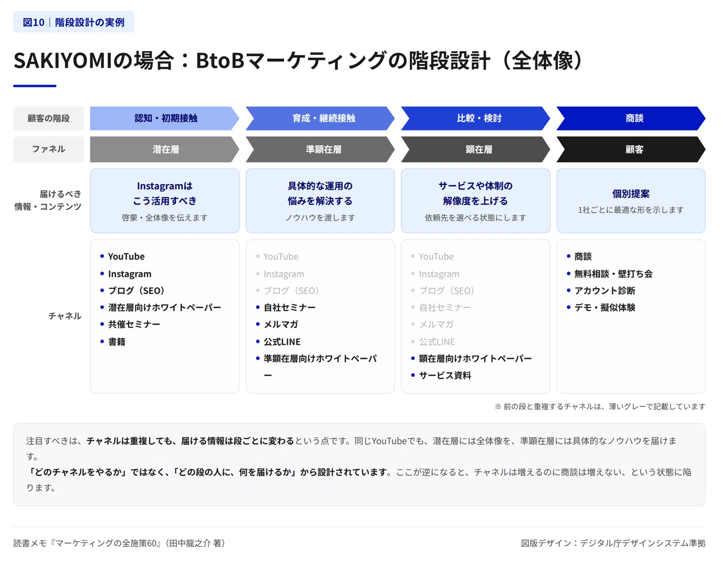Click grayed 'YouTube' in the 顕在層 channel list
The width and height of the screenshot is (728, 564).
click(437, 257)
